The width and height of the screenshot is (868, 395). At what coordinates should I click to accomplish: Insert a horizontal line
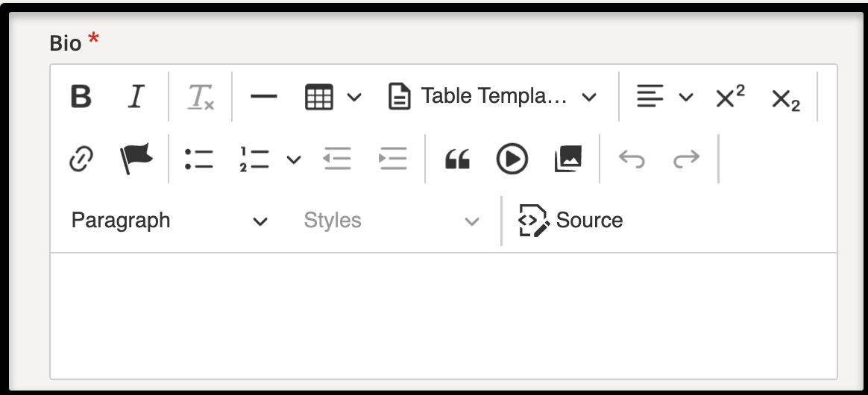coord(264,97)
